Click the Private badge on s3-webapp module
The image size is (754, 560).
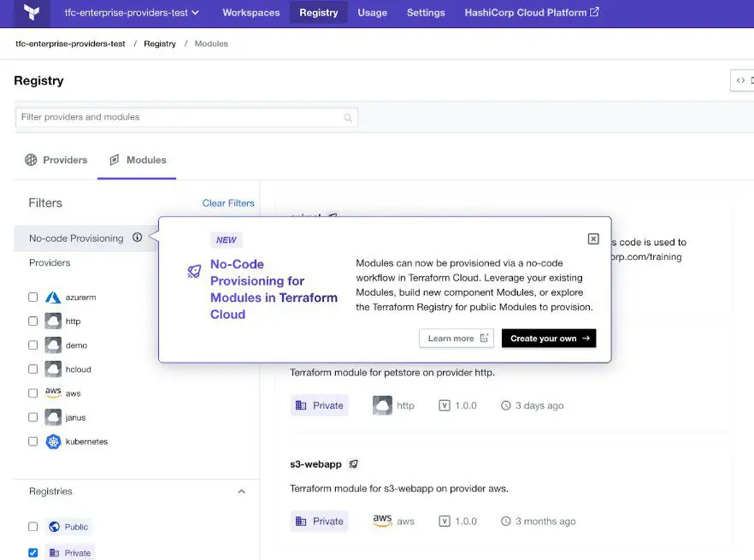[320, 521]
